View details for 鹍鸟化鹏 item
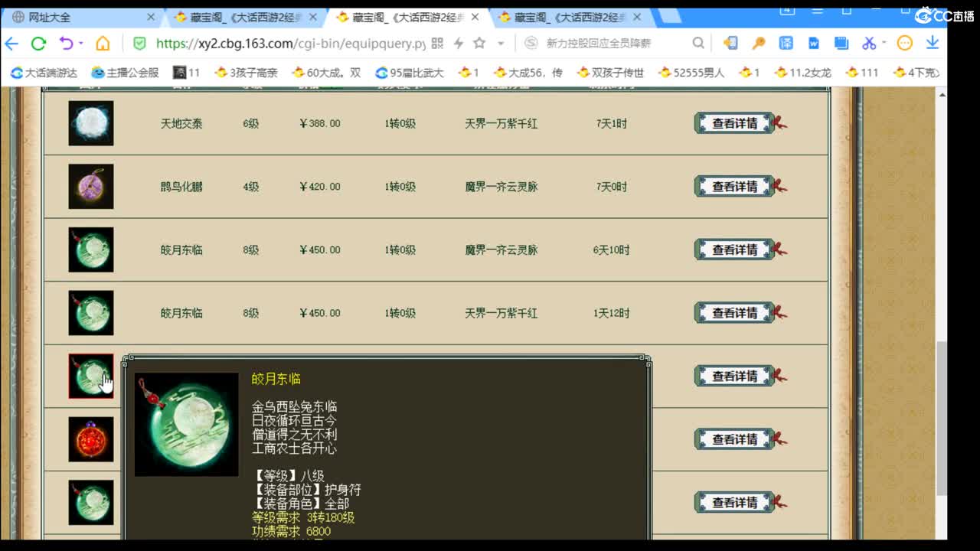Screen dimensions: 980x551 coord(735,187)
